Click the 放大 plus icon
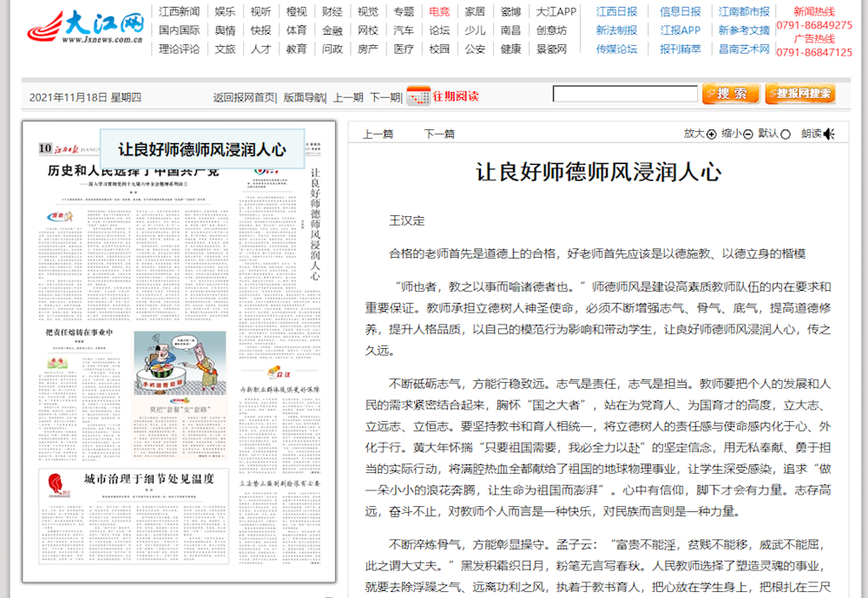This screenshot has height=598, width=868. pyautogui.click(x=712, y=134)
